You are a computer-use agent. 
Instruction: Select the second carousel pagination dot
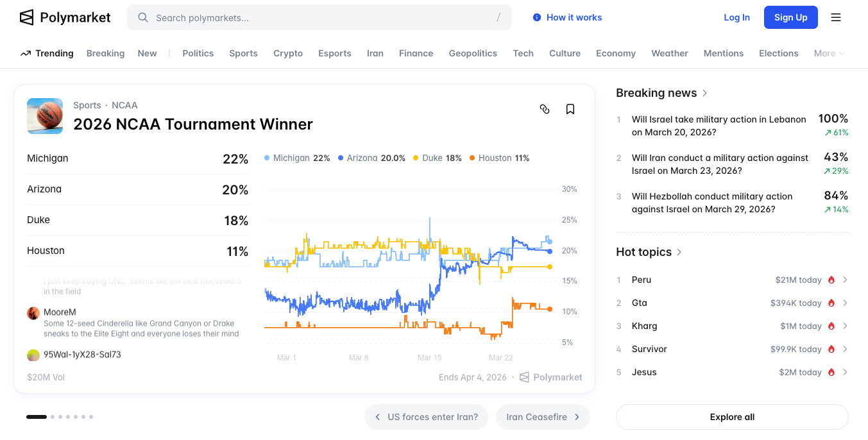(x=53, y=417)
